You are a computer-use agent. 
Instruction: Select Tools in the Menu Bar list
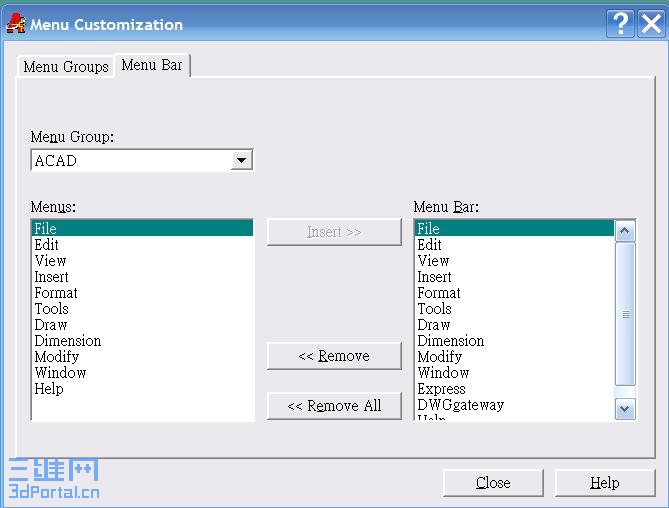pyautogui.click(x=515, y=308)
